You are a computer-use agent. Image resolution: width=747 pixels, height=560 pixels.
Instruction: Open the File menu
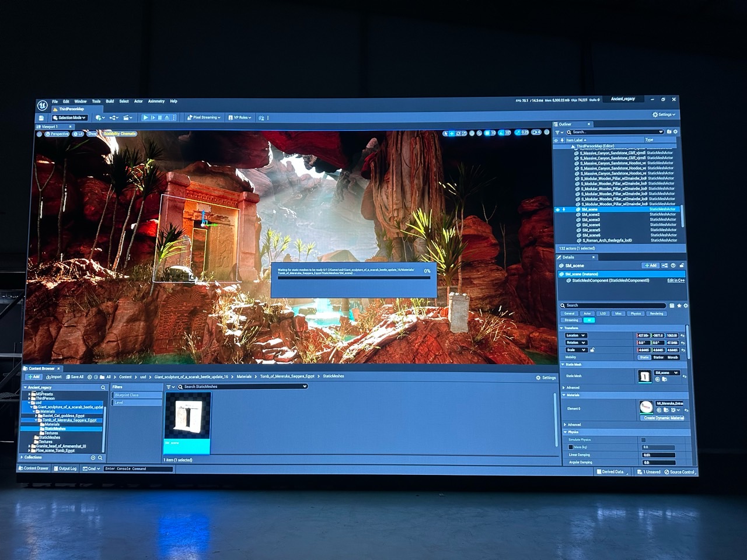click(55, 101)
